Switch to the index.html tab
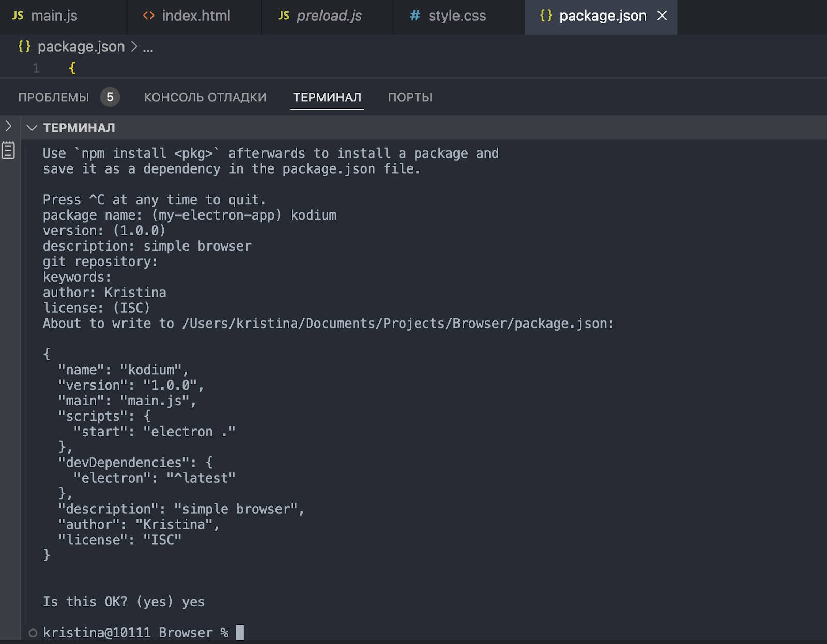The image size is (827, 644). [195, 16]
